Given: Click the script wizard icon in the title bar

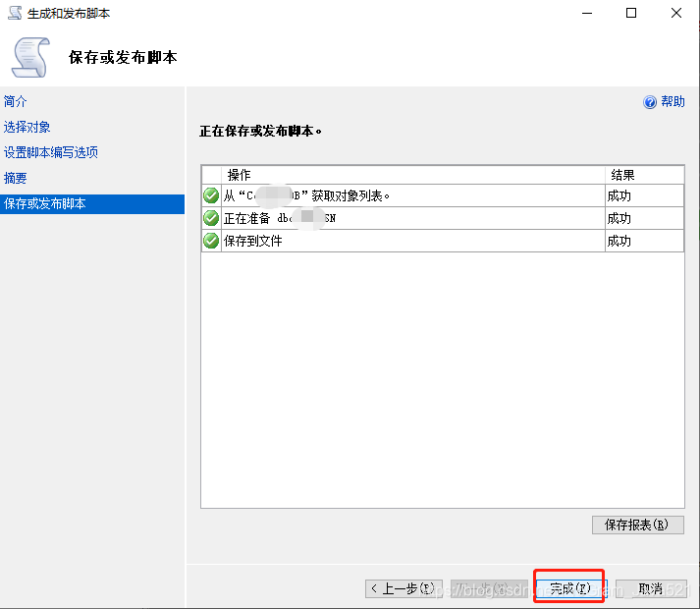Looking at the screenshot, I should [15, 13].
